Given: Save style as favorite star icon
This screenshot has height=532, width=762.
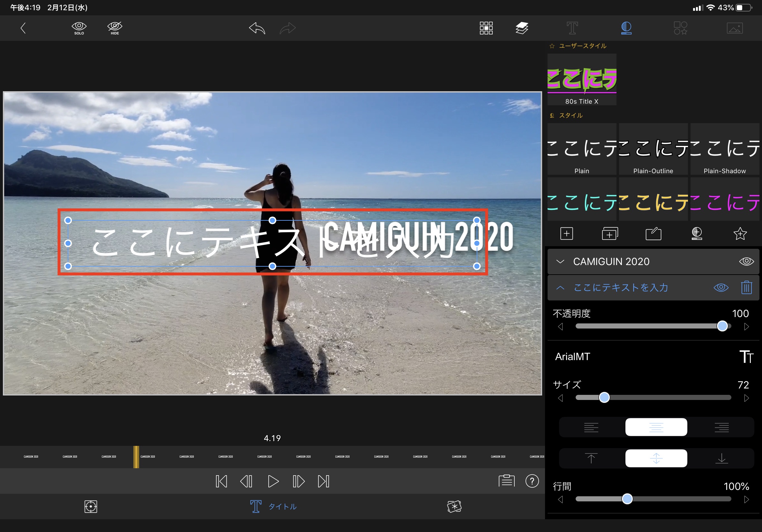Looking at the screenshot, I should [740, 234].
